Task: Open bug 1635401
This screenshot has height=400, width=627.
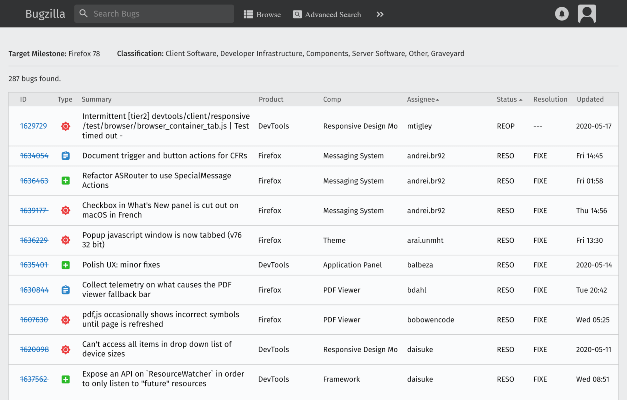Action: tap(34, 265)
